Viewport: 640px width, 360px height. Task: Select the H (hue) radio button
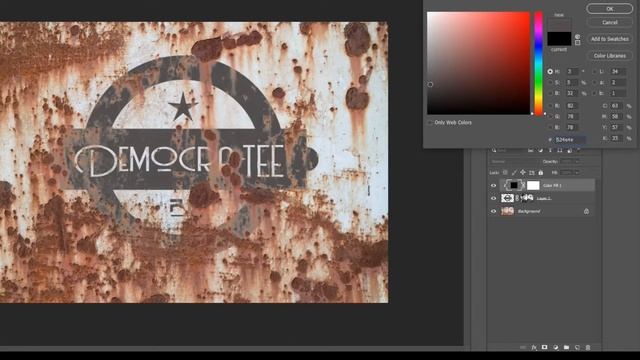550,71
